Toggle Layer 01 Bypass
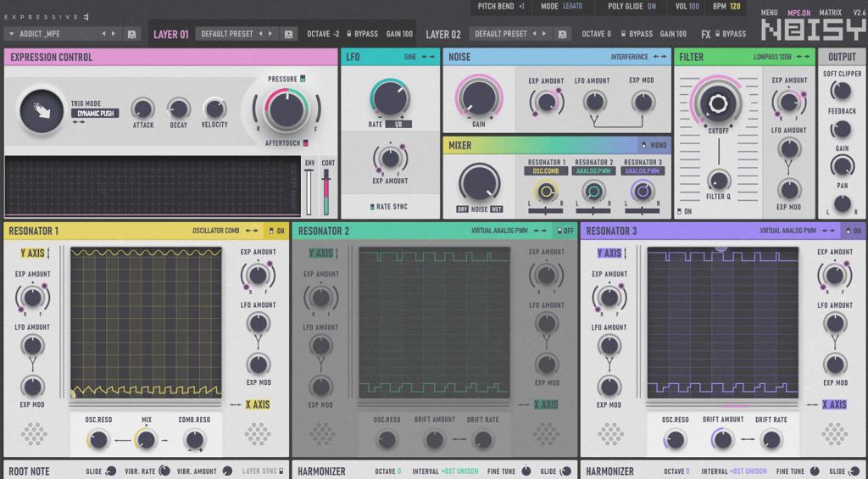The image size is (868, 479). 363,34
